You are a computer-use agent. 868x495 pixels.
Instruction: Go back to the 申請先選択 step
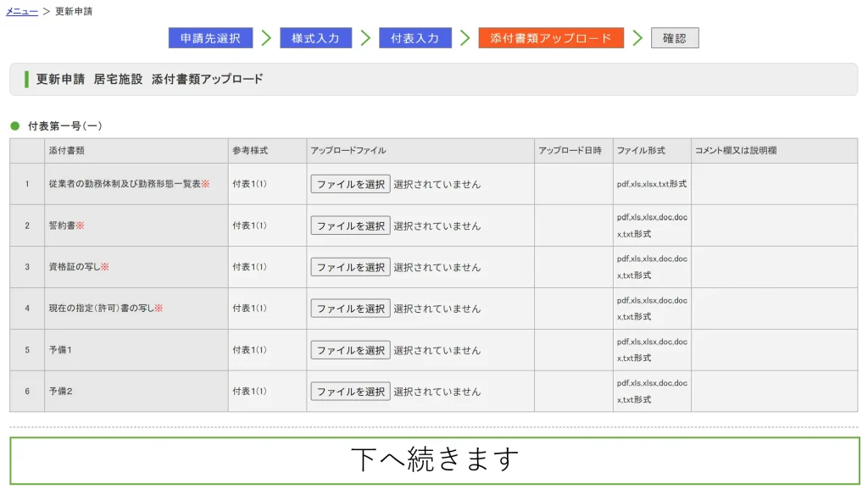210,37
